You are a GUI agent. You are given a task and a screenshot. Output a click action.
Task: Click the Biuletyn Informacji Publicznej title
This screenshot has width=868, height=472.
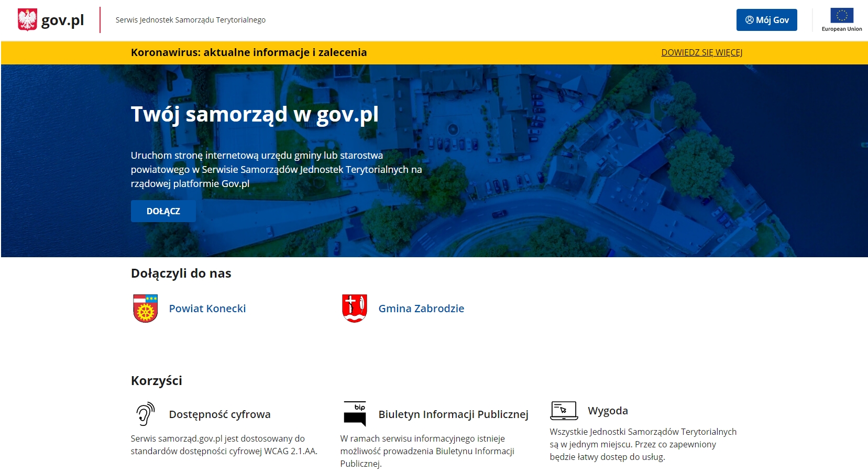tap(454, 414)
